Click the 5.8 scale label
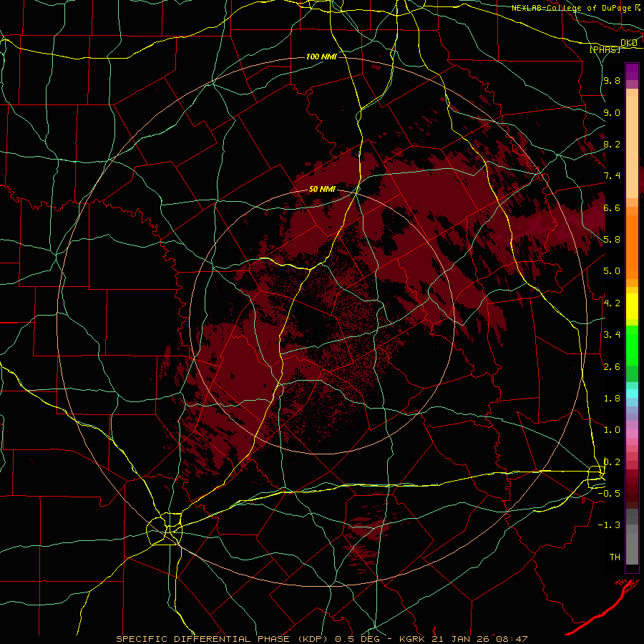The height and width of the screenshot is (644, 644). [x=612, y=239]
